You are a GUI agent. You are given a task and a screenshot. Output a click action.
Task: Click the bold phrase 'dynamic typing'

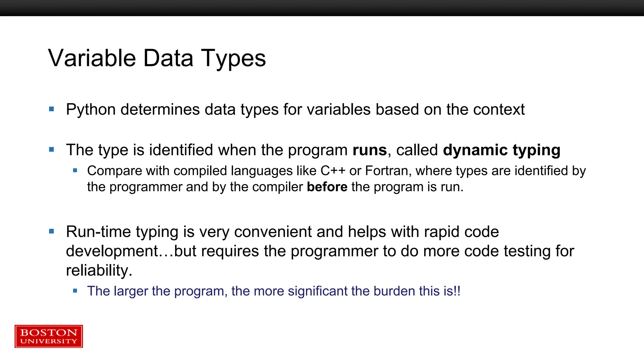click(x=502, y=150)
